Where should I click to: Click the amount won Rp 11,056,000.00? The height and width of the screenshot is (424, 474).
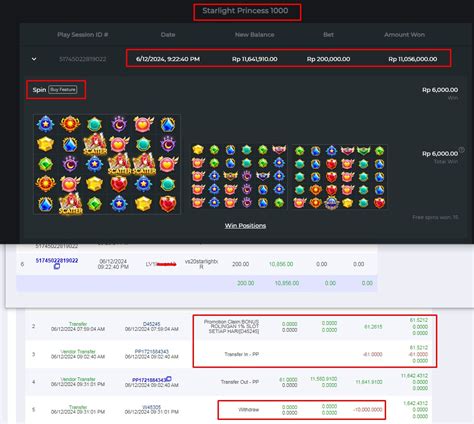(x=413, y=59)
